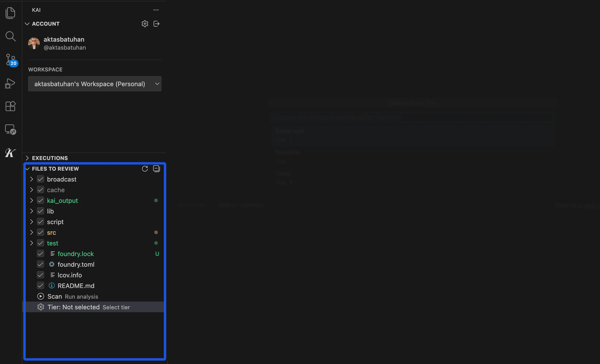Click the README.md info file icon

pyautogui.click(x=52, y=285)
